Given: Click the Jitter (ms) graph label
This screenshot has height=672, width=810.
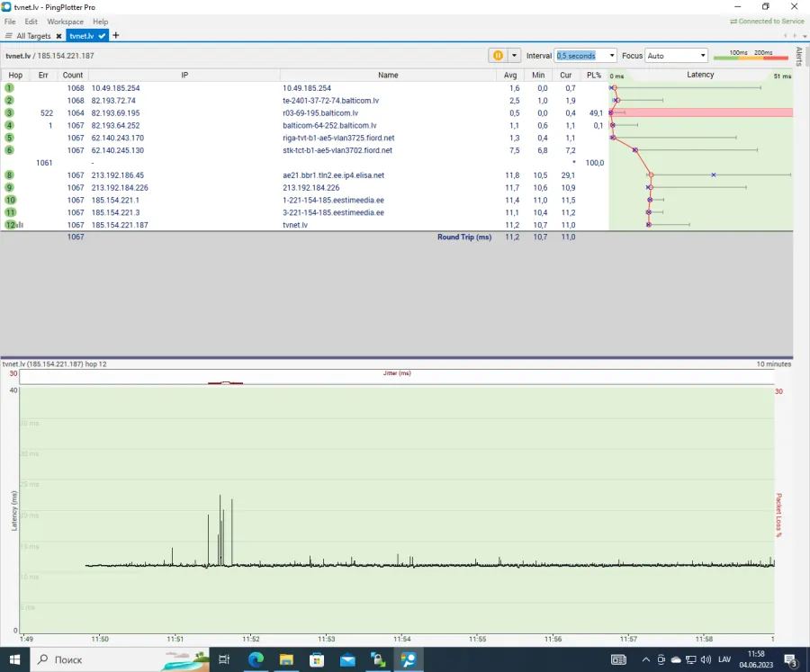Looking at the screenshot, I should (x=397, y=373).
